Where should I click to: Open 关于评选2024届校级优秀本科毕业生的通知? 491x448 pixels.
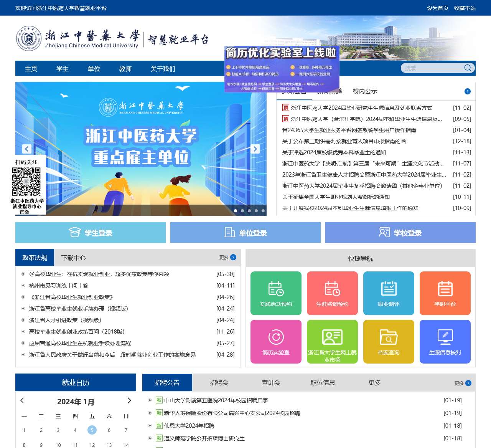point(334,152)
